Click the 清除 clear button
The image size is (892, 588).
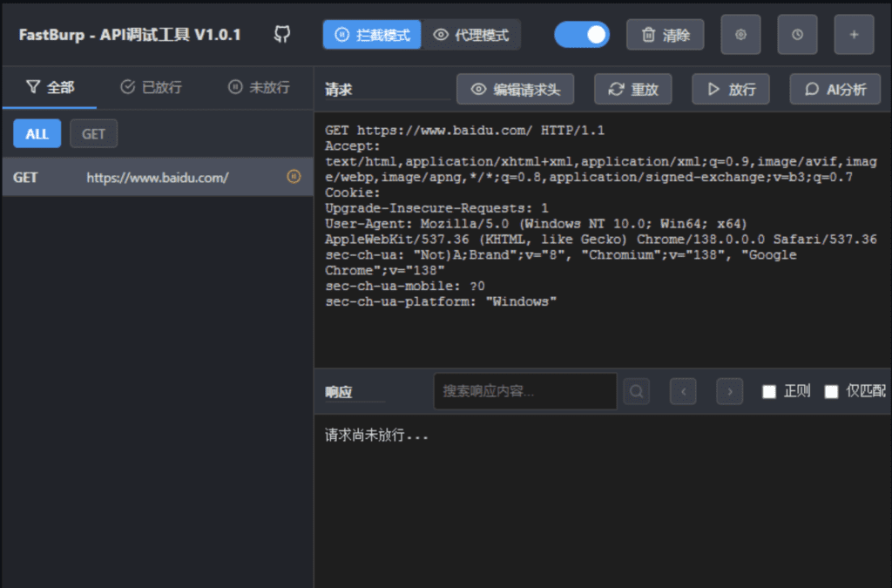click(x=665, y=35)
